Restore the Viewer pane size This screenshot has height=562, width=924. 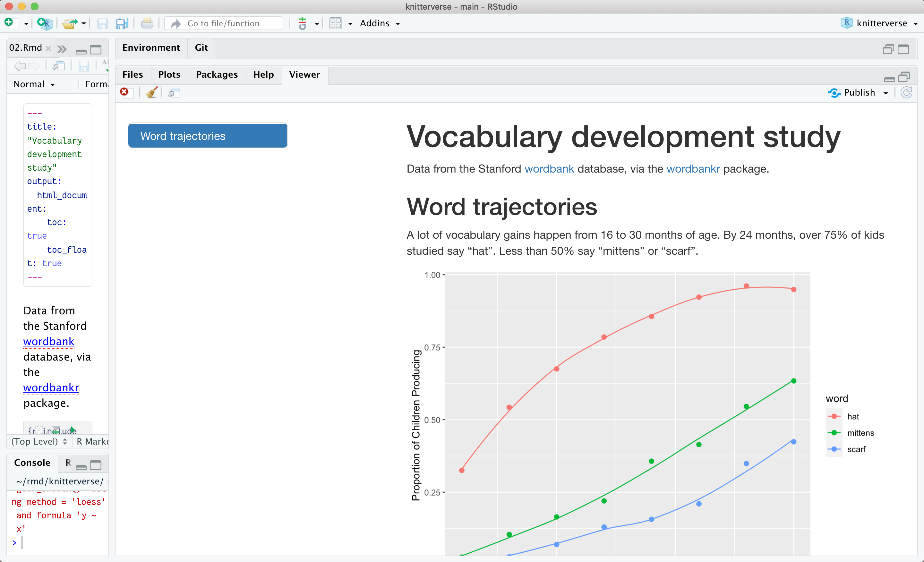pyautogui.click(x=904, y=77)
